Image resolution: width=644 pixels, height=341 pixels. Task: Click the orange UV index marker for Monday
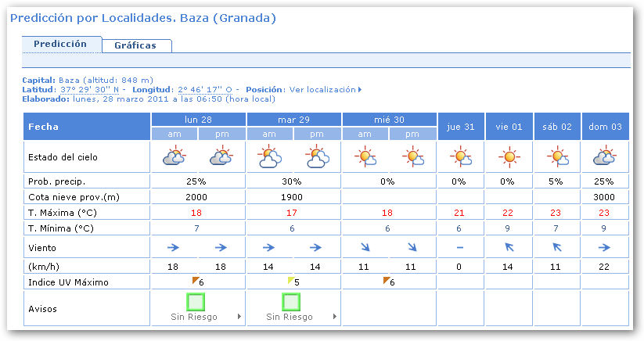tap(196, 281)
